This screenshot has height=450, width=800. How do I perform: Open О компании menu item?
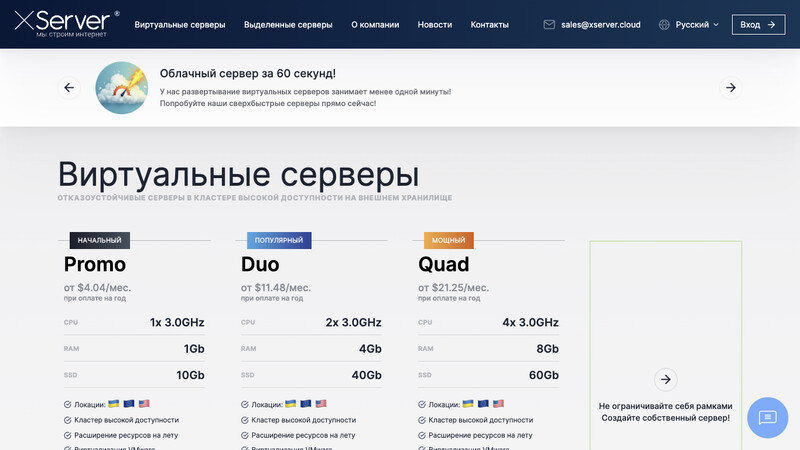pos(375,24)
